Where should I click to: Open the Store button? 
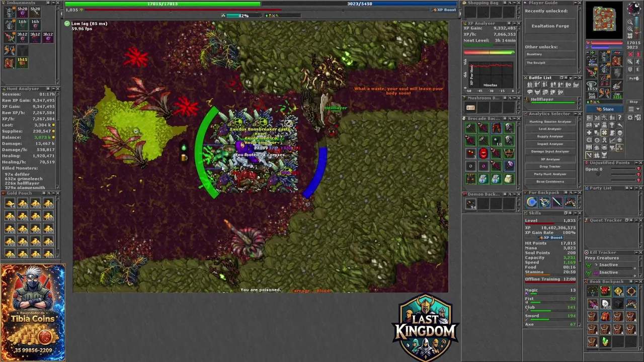605,109
